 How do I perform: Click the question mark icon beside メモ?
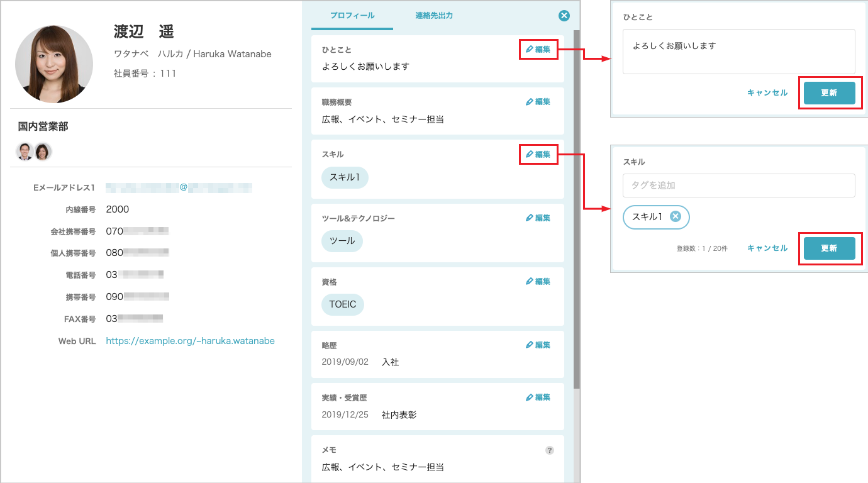coord(549,450)
